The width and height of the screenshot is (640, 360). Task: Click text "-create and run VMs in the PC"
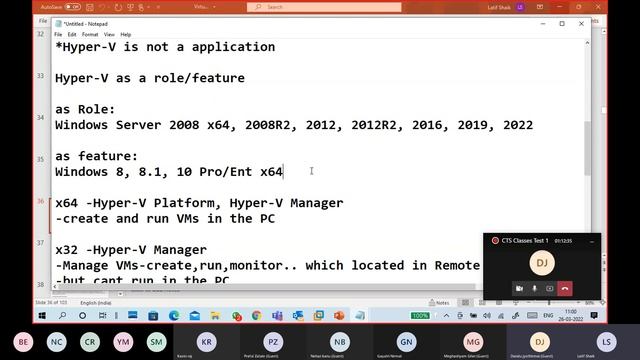165,218
